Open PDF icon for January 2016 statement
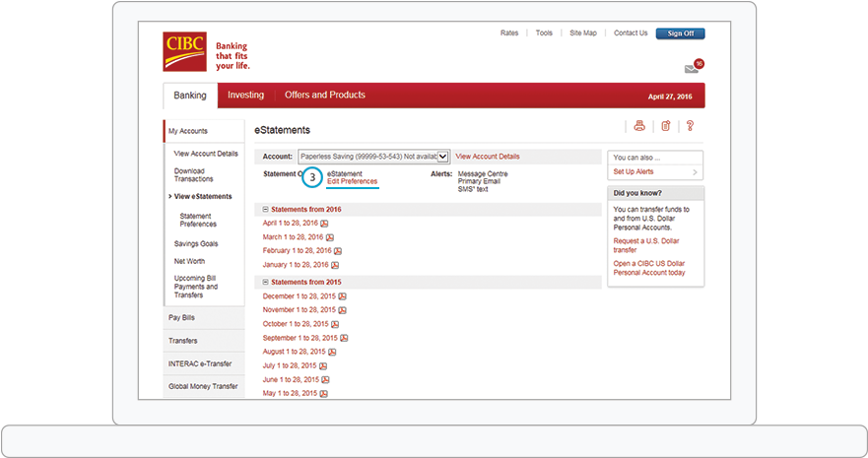This screenshot has width=868, height=458. tap(335, 265)
